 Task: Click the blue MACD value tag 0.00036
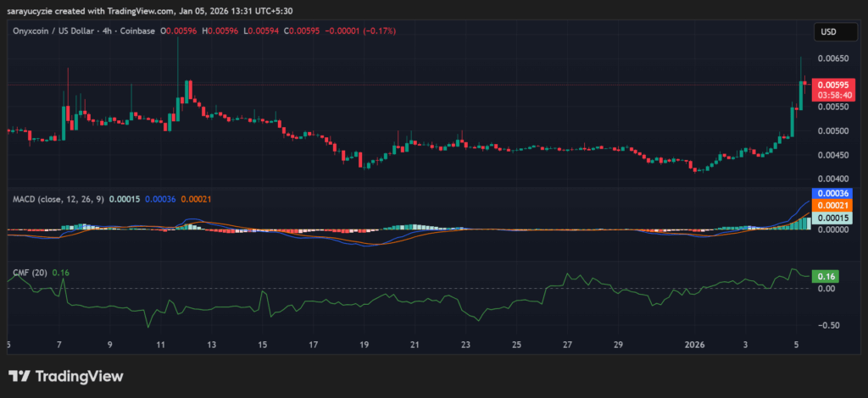click(831, 194)
